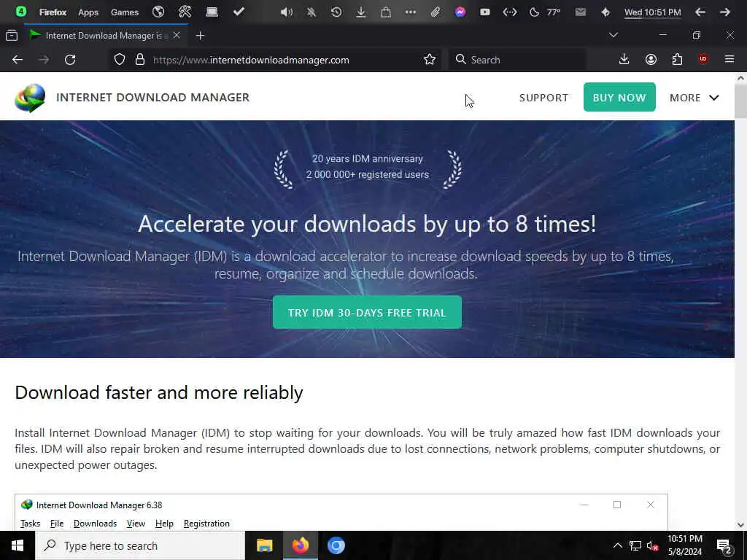Open the Apps menu in top bar

click(x=88, y=12)
